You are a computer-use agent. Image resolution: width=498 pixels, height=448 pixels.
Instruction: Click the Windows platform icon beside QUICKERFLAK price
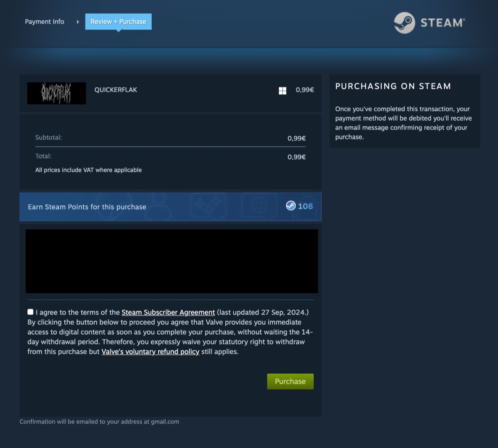[x=283, y=91]
